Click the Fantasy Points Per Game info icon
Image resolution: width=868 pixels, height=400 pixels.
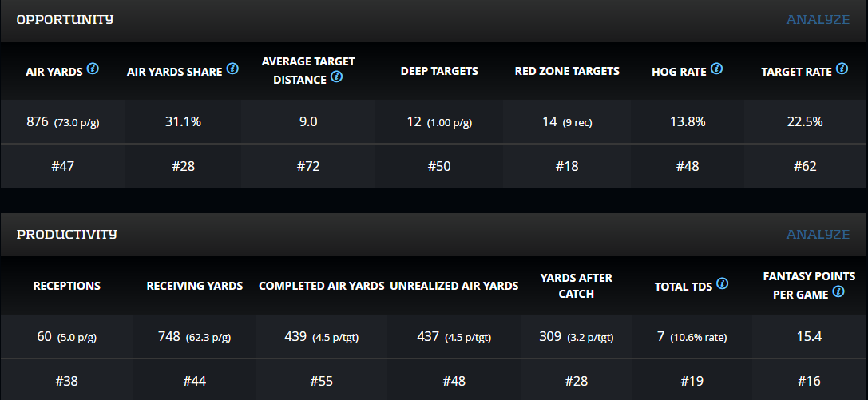838,291
